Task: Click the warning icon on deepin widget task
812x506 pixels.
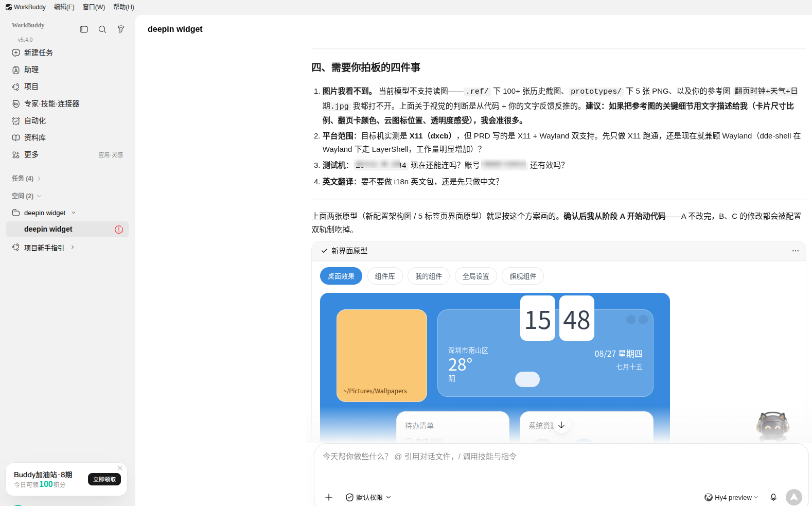Action: point(119,230)
